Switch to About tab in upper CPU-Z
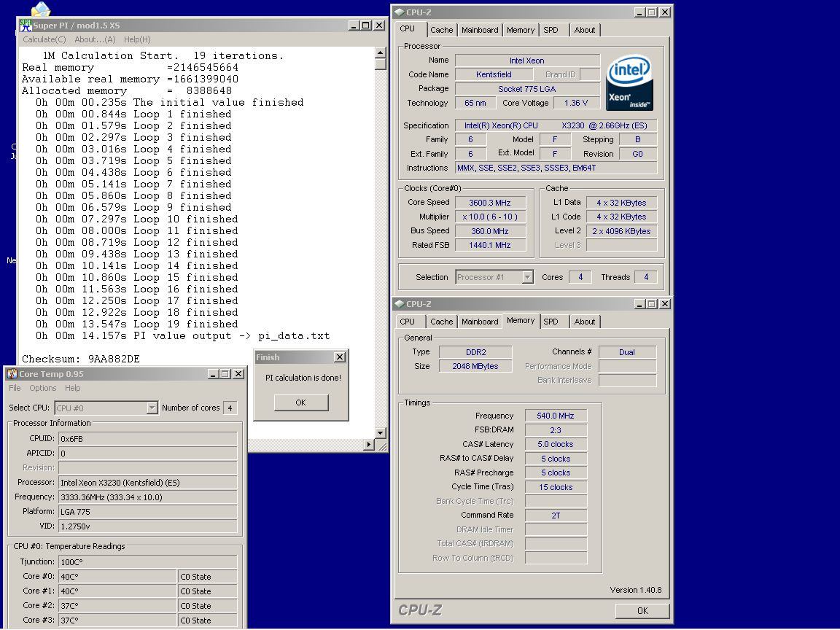 click(585, 30)
